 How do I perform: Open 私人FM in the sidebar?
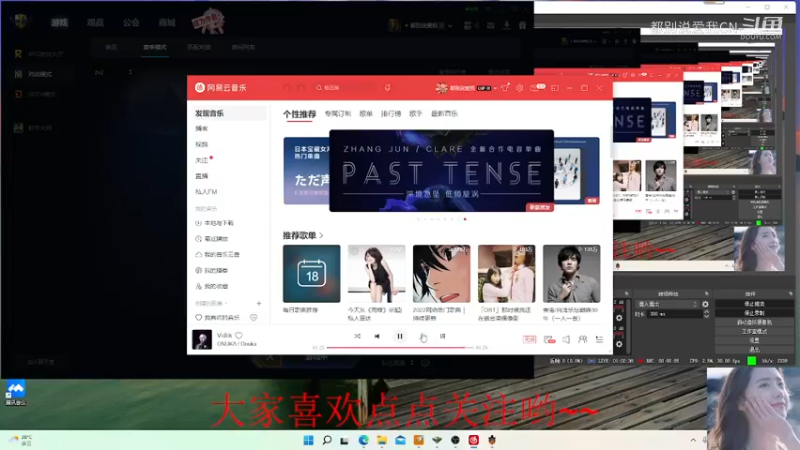(206, 192)
